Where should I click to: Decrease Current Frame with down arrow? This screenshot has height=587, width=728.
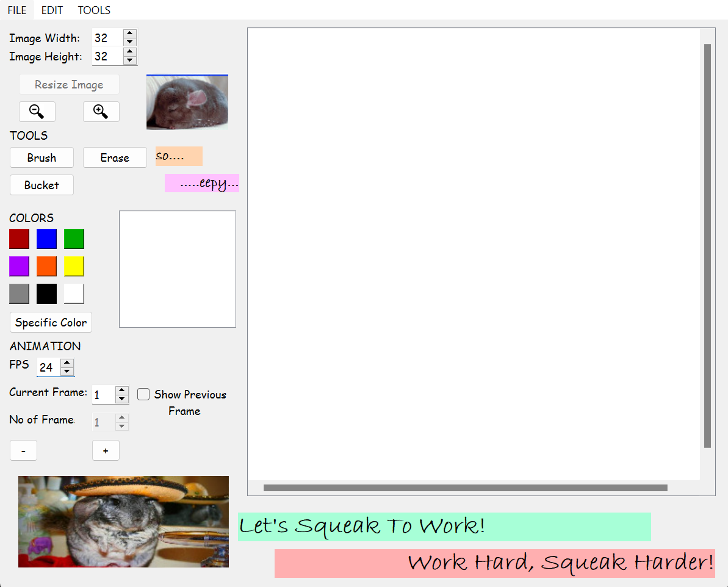[x=122, y=399]
